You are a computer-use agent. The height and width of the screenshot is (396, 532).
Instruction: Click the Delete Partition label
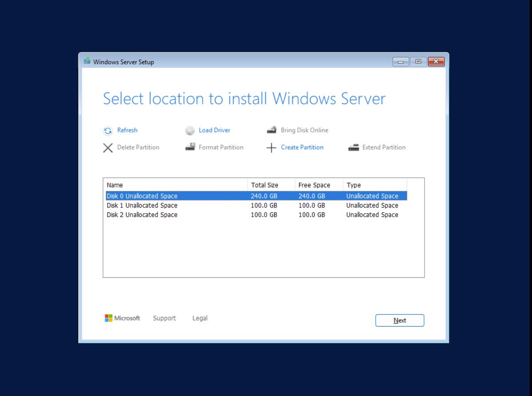pyautogui.click(x=138, y=147)
